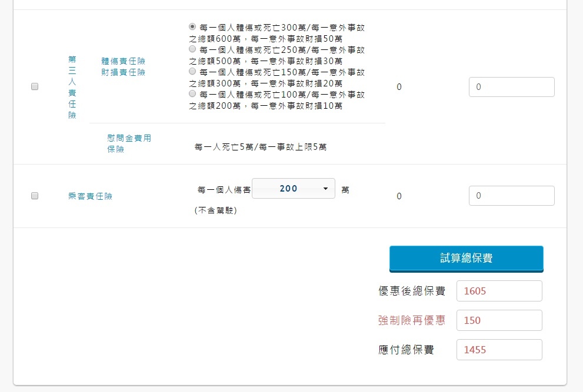The width and height of the screenshot is (583, 392).
Task: Click the 應付總保費 field showing 1455
Action: coord(499,350)
